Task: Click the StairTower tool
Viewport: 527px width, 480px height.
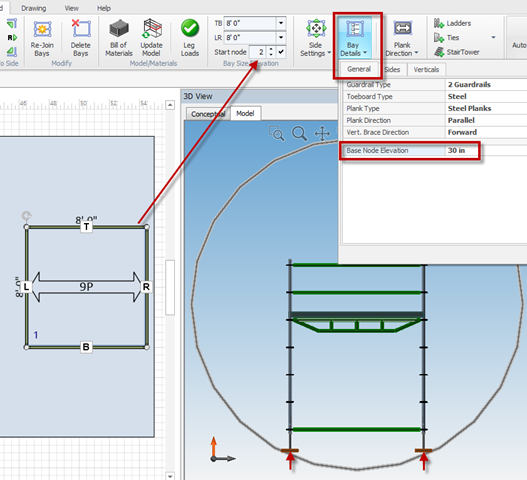Action: (x=456, y=52)
